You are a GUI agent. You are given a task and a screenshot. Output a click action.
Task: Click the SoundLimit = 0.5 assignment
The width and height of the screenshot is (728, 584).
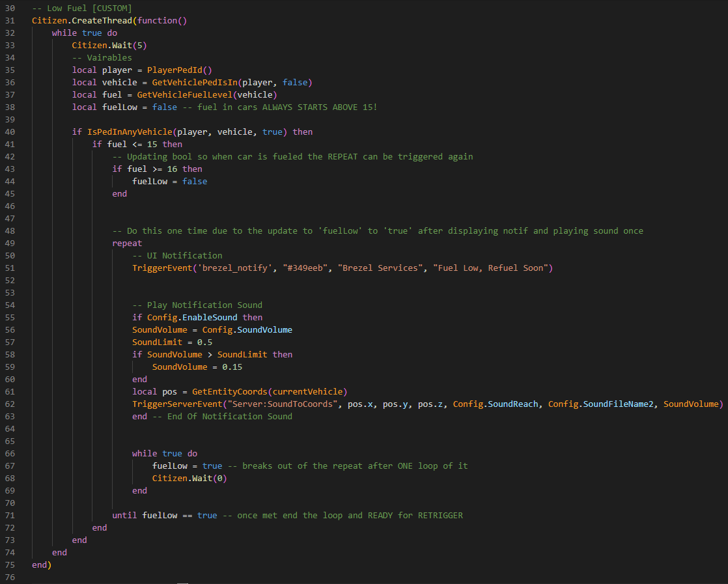point(173,342)
